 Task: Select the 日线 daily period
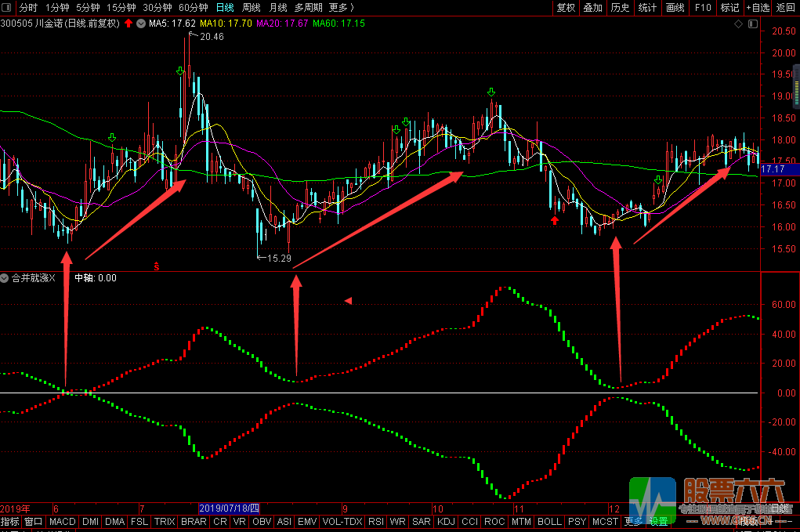(x=225, y=8)
